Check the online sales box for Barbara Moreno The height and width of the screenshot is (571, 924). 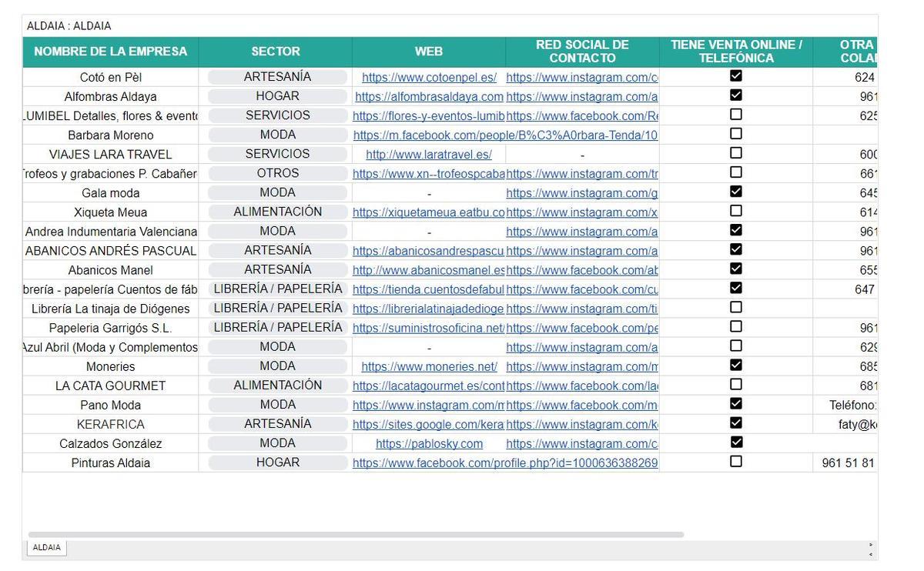pos(735,134)
